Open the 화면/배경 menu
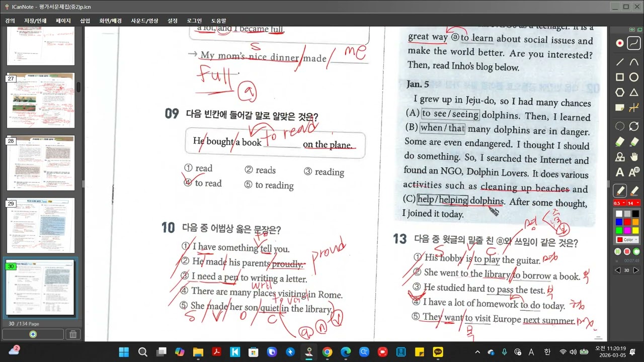 tap(111, 21)
